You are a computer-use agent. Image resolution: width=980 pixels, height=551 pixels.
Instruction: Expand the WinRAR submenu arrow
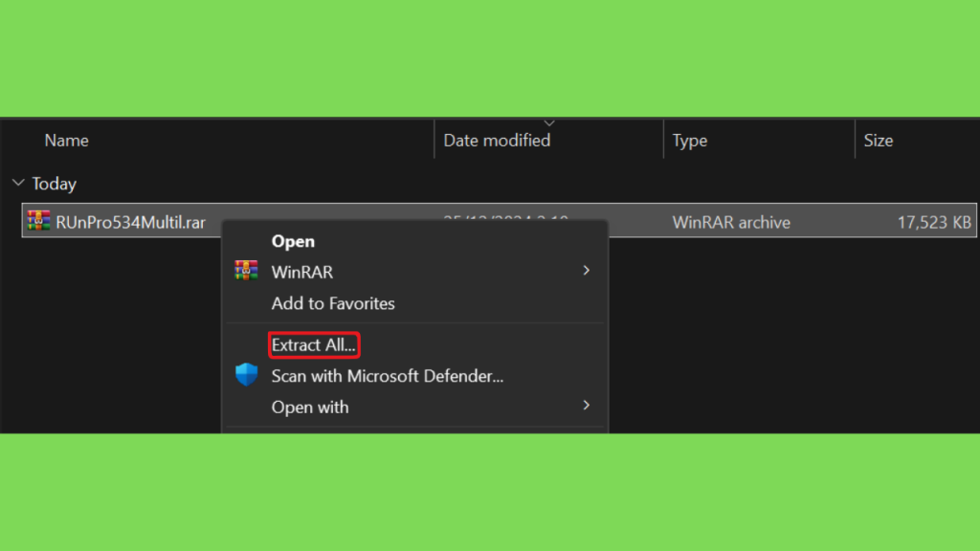tap(586, 271)
